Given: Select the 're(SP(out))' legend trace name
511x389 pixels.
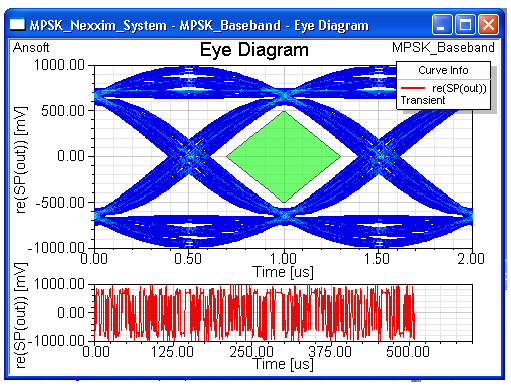Looking at the screenshot, I should coord(459,88).
